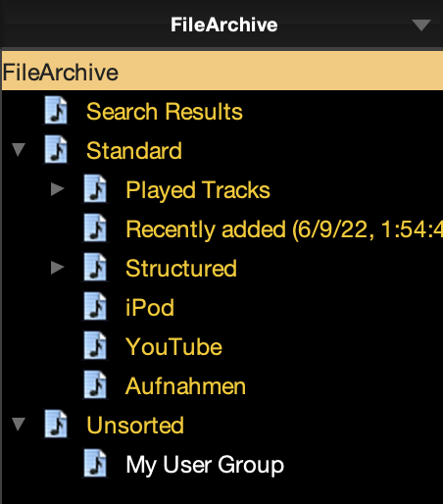Click the Unsorted group music icon
The image size is (443, 504).
click(x=56, y=425)
